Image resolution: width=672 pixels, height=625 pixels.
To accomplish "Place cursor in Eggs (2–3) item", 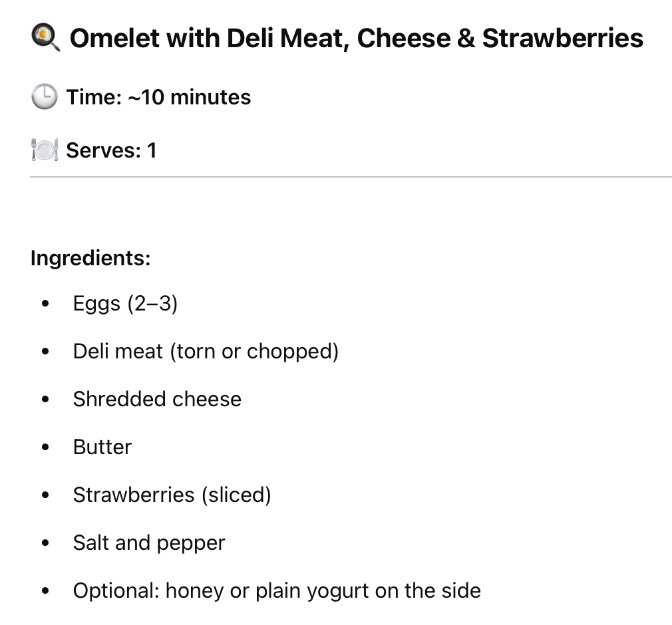I will tap(125, 304).
